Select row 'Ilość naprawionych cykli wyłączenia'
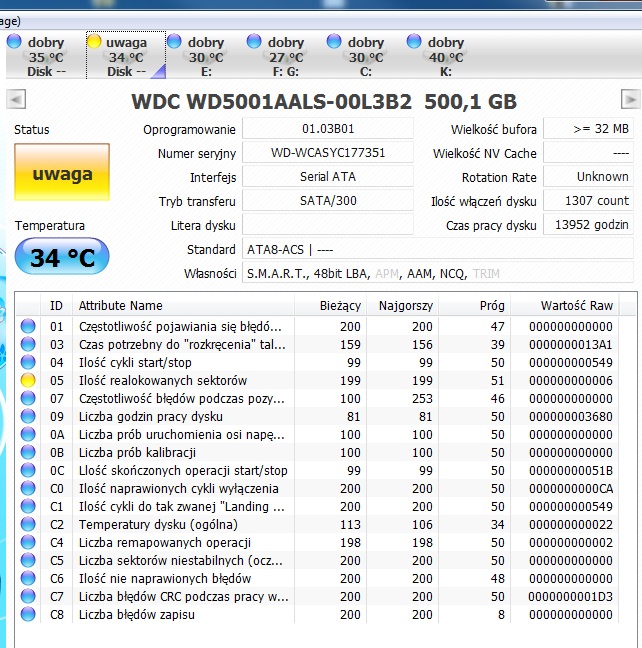Screen dimensions: 642x648 [317, 488]
